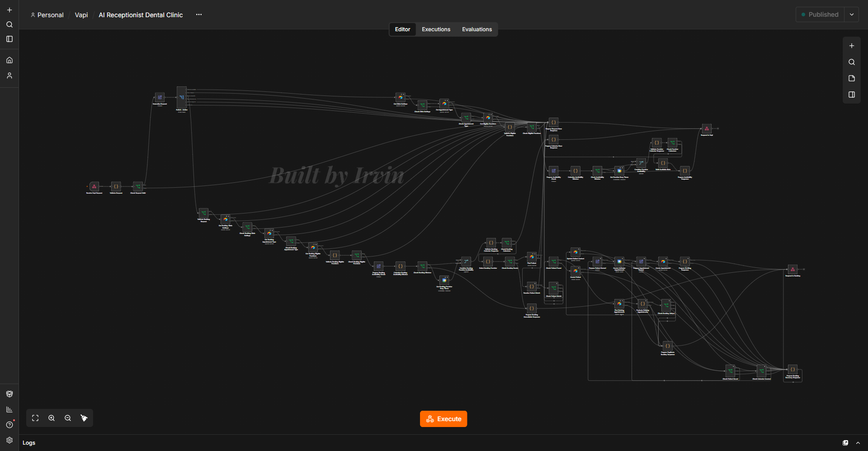Screen dimensions: 868x451
Task: Select the Respond to Vapi node
Action: point(707,128)
